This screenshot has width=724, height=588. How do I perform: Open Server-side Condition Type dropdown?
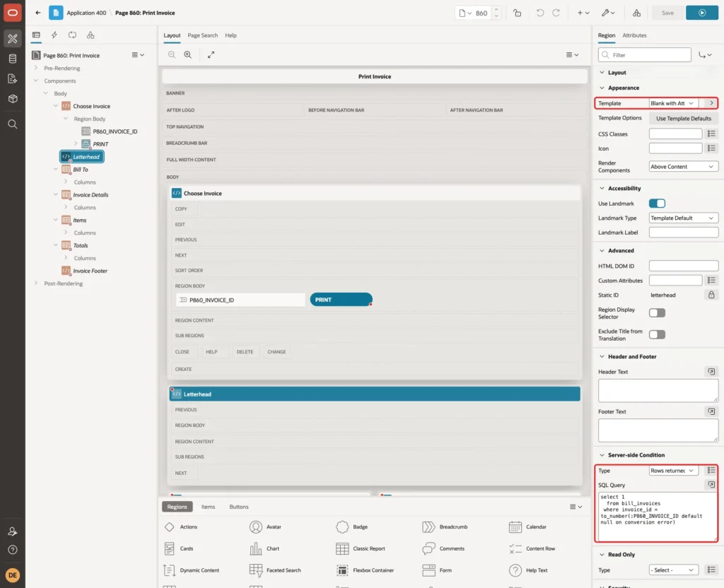click(x=673, y=471)
